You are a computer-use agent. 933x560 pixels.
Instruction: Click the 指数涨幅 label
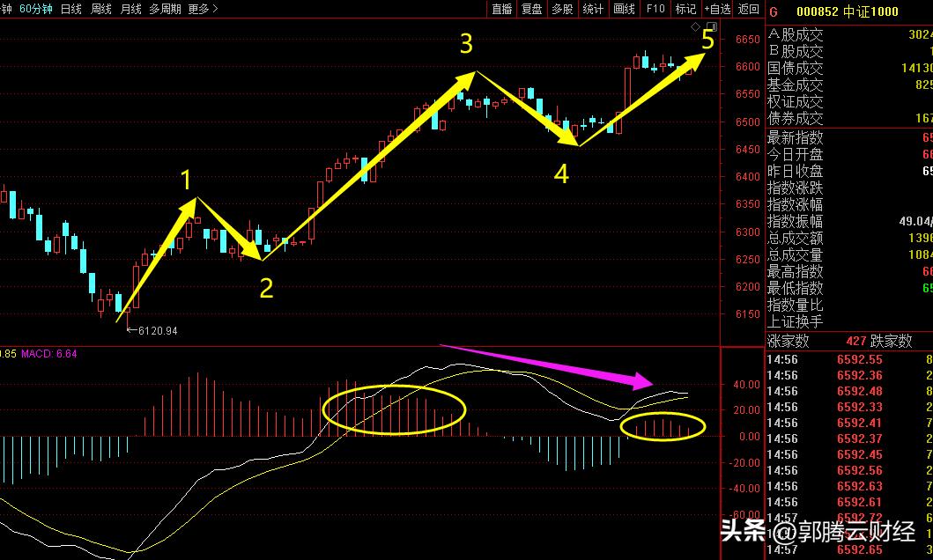click(x=795, y=204)
